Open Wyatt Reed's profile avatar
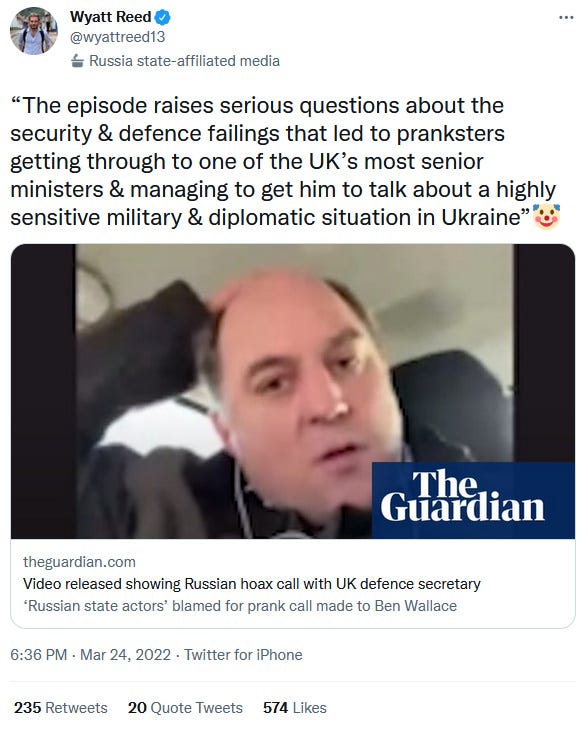Screen dimensions: 588x730 click(x=34, y=31)
